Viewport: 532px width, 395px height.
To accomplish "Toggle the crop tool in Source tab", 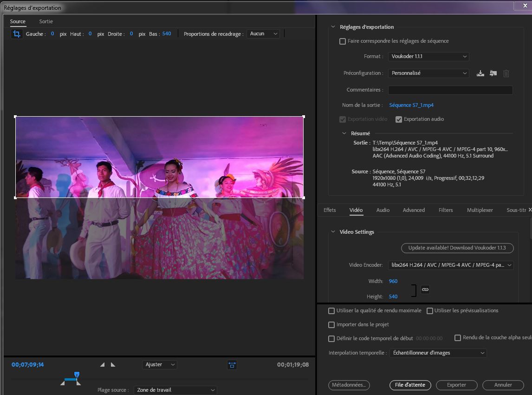I will [x=17, y=34].
